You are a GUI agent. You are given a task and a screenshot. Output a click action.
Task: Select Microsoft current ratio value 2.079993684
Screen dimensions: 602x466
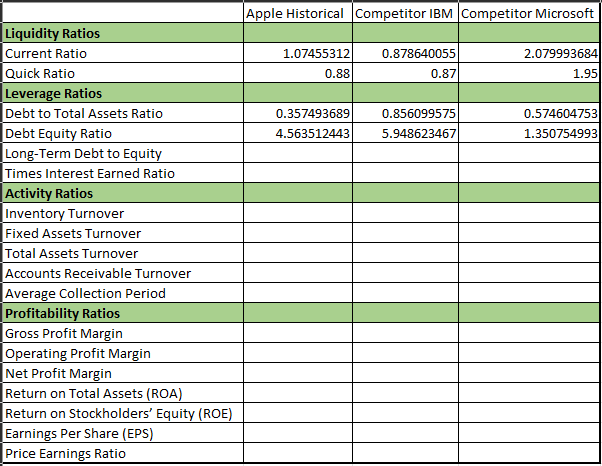561,53
